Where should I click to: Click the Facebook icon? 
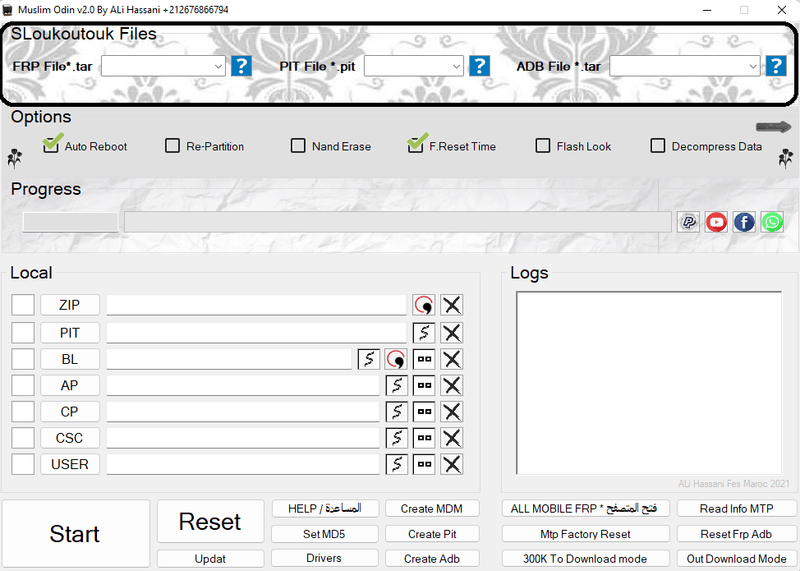tap(744, 222)
